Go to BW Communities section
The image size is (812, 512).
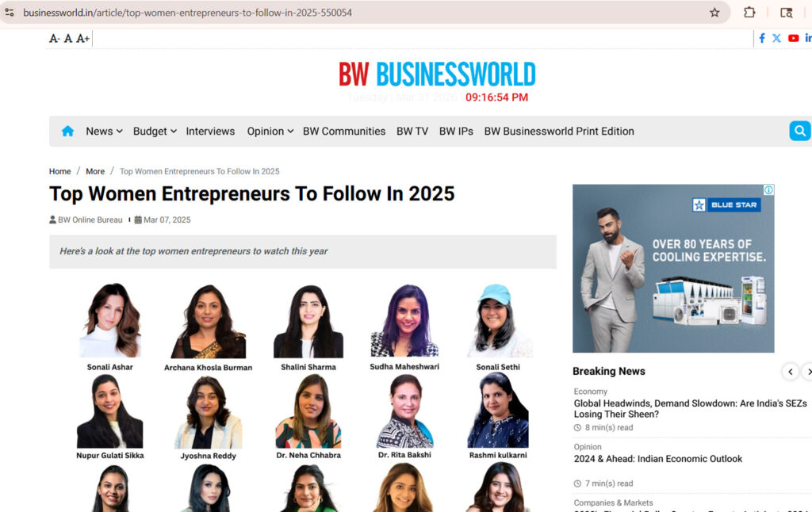point(344,132)
